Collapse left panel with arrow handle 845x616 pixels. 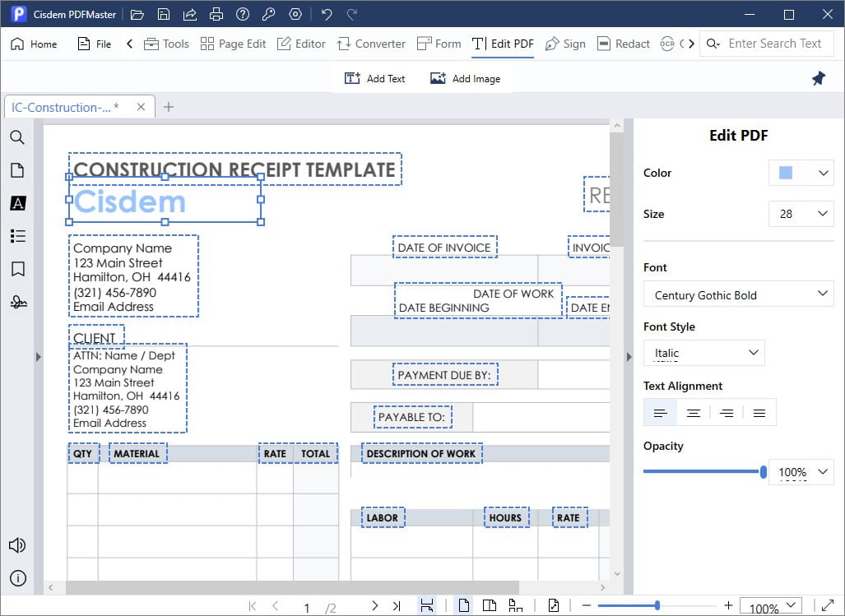[39, 356]
